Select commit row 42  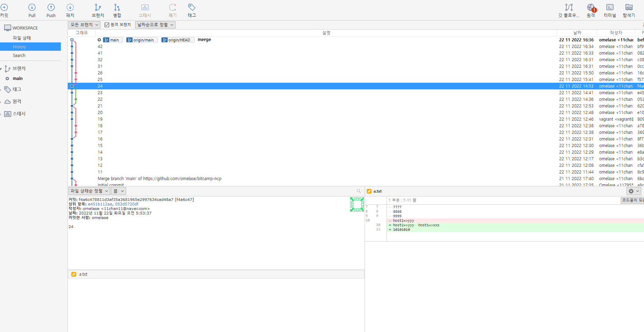coord(356,47)
